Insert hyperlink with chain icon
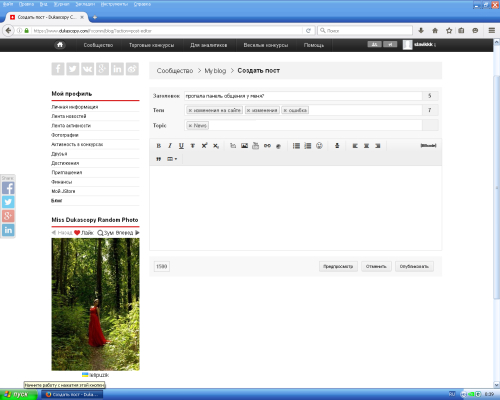Screen dimensions: 500x400 [267, 146]
